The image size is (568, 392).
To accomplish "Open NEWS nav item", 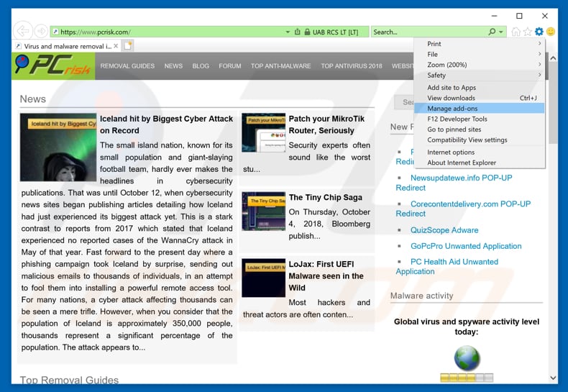I will tap(173, 66).
